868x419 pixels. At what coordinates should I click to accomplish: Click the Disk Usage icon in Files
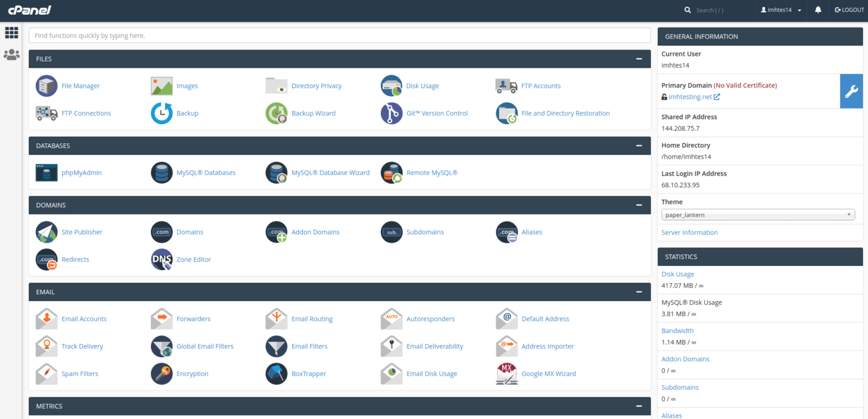click(392, 86)
